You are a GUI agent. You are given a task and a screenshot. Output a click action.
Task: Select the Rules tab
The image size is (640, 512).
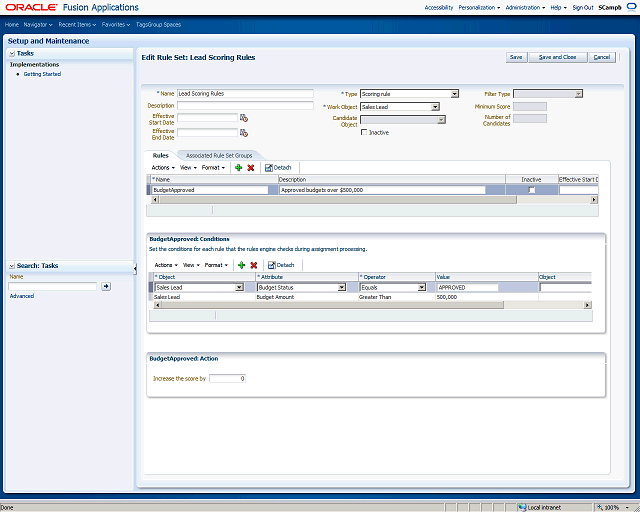pyautogui.click(x=160, y=156)
